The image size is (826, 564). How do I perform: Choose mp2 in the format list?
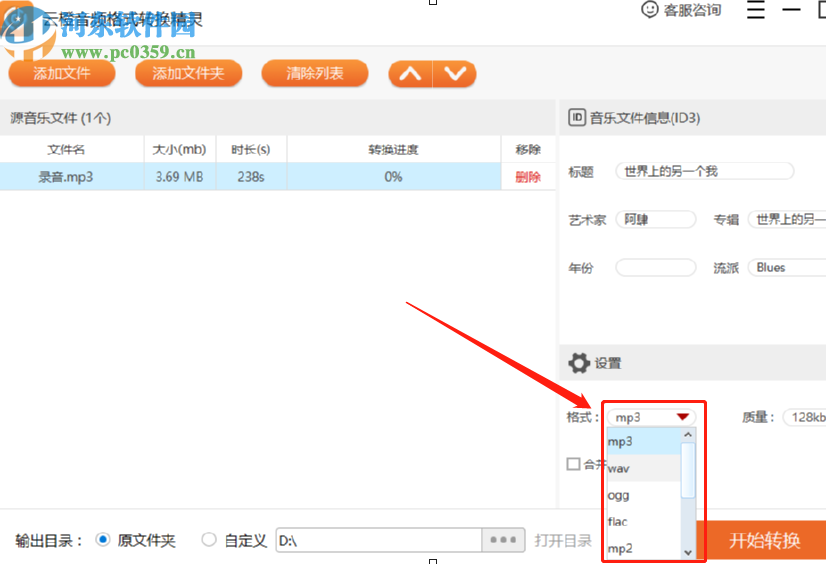(x=644, y=548)
